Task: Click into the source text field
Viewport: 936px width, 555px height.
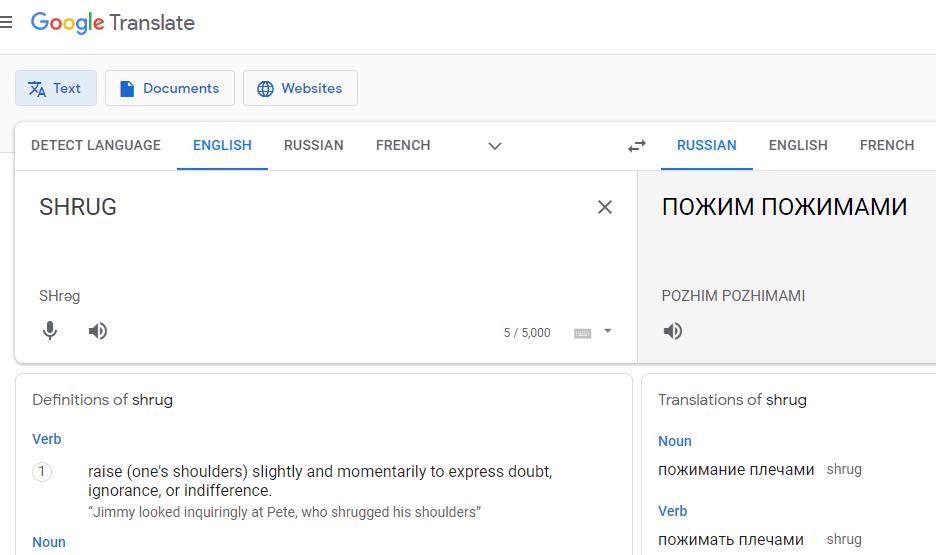Action: click(x=310, y=239)
